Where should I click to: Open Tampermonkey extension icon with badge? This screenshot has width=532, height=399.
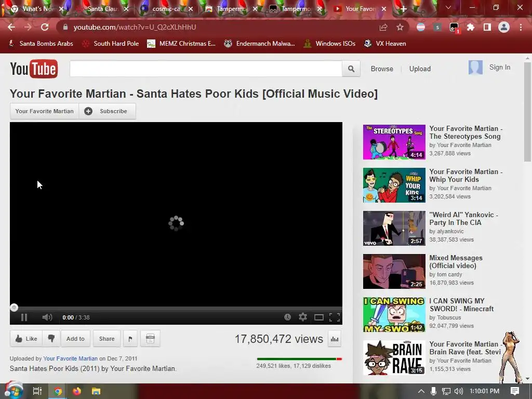tap(454, 28)
